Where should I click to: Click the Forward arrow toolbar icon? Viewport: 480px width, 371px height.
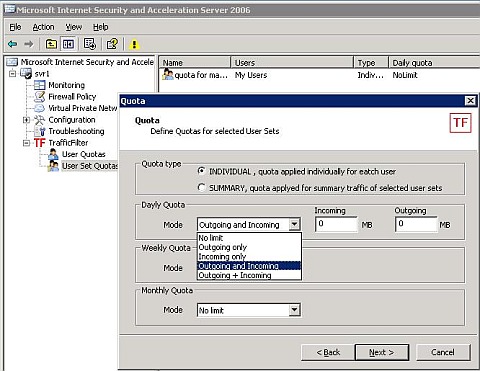(x=29, y=44)
